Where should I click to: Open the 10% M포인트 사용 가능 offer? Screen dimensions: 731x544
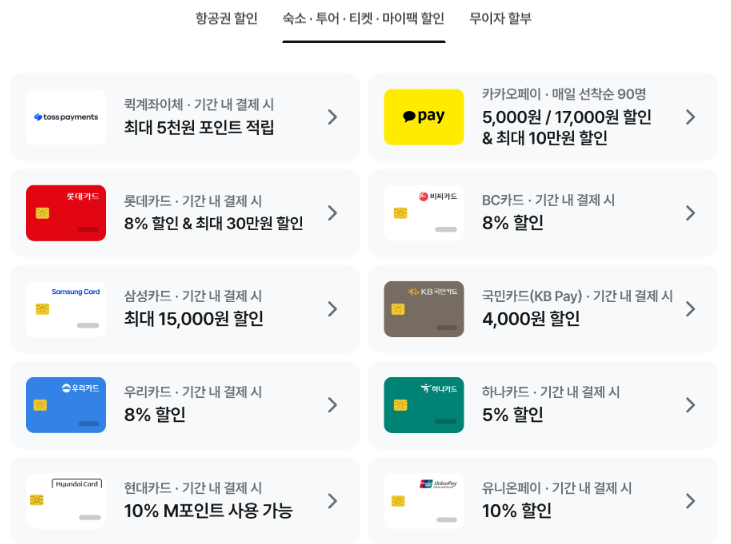(185, 501)
